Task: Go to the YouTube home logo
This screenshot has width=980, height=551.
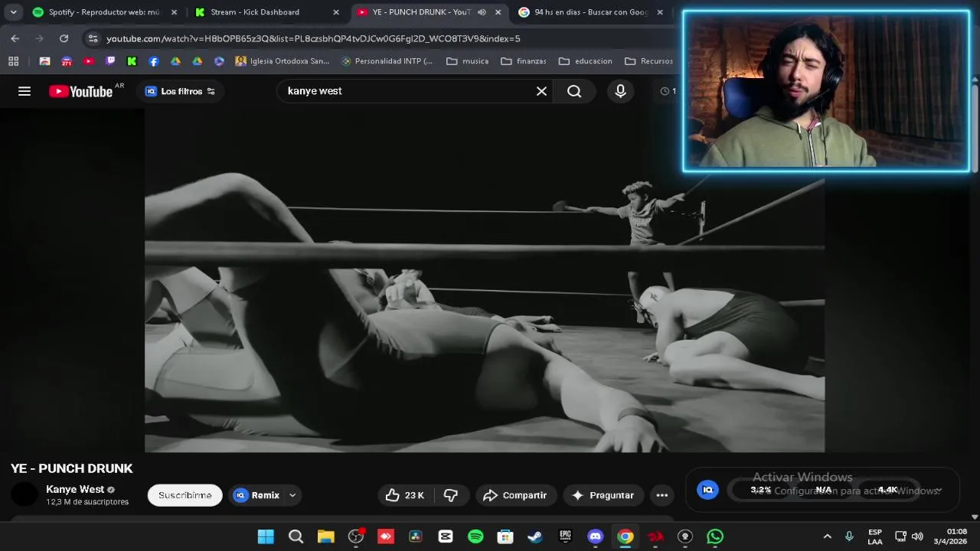Action: pos(80,91)
